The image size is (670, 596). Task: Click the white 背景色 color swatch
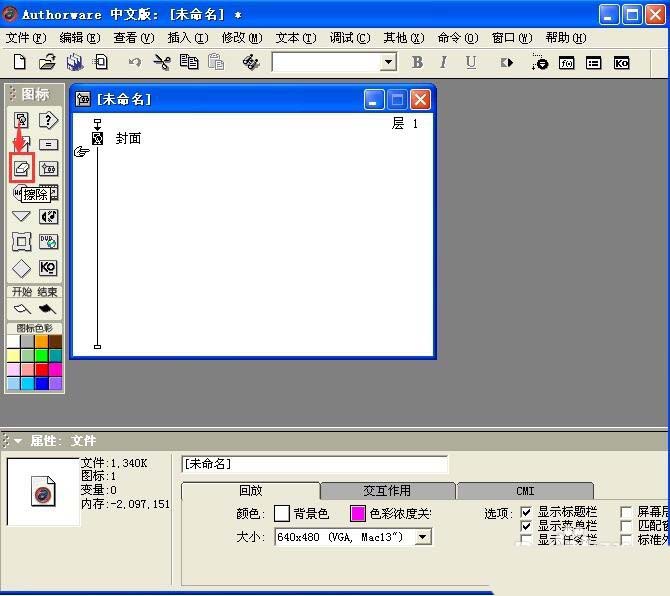(282, 513)
